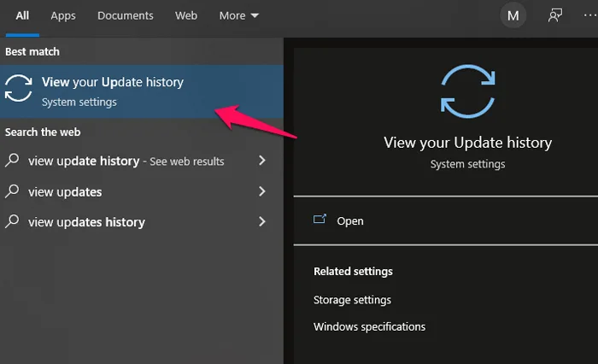598x364 pixels.
Task: Click magnifier icon next to 'view update history'
Action: coord(12,160)
